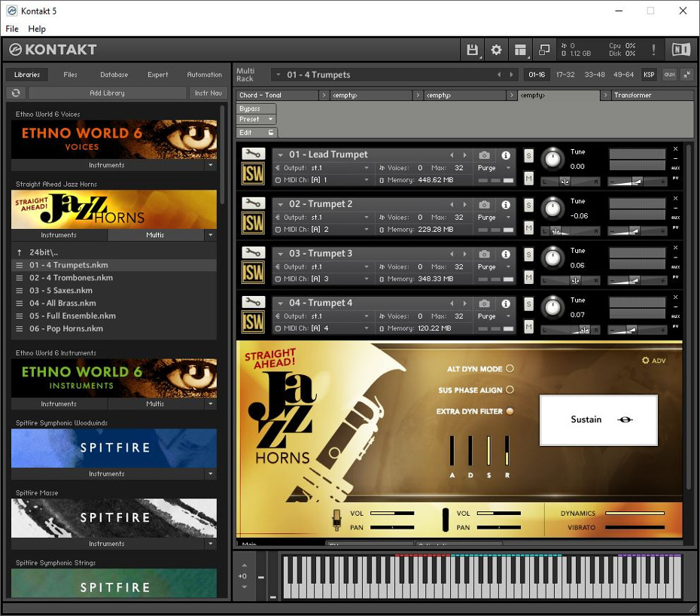
Task: Open wrench editor for 03 - Trumpet 3
Action: coord(253,253)
